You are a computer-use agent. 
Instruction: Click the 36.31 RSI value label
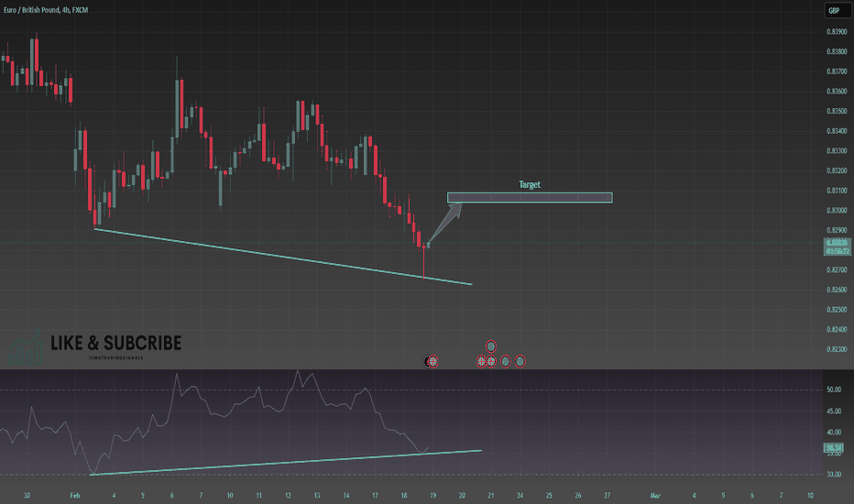click(834, 448)
